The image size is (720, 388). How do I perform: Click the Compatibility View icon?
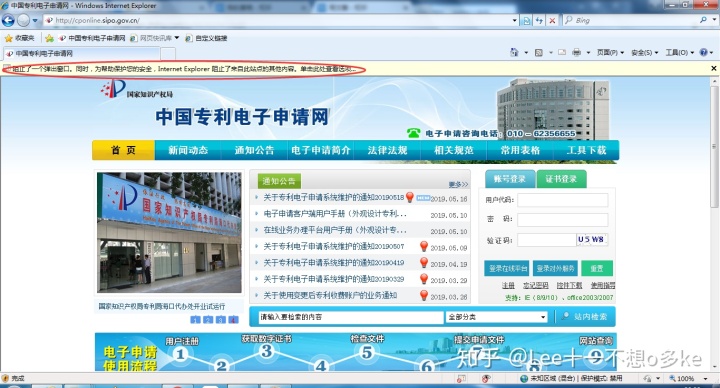click(526, 21)
